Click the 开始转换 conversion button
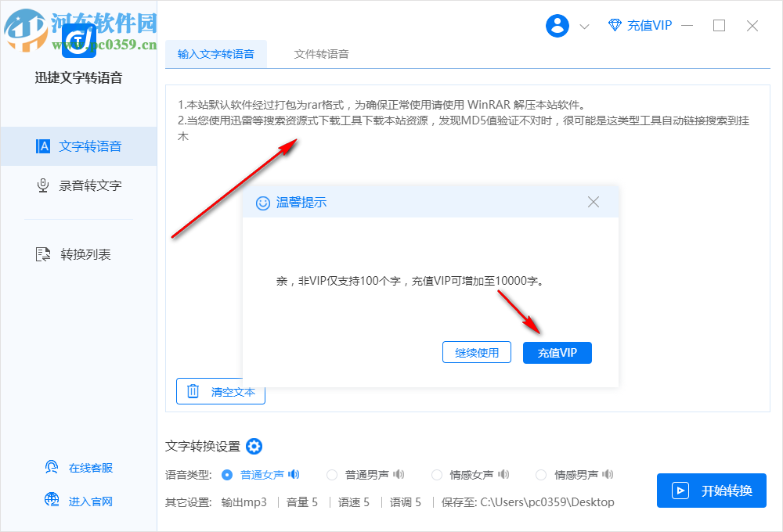Image resolution: width=783 pixels, height=532 pixels. 711,491
